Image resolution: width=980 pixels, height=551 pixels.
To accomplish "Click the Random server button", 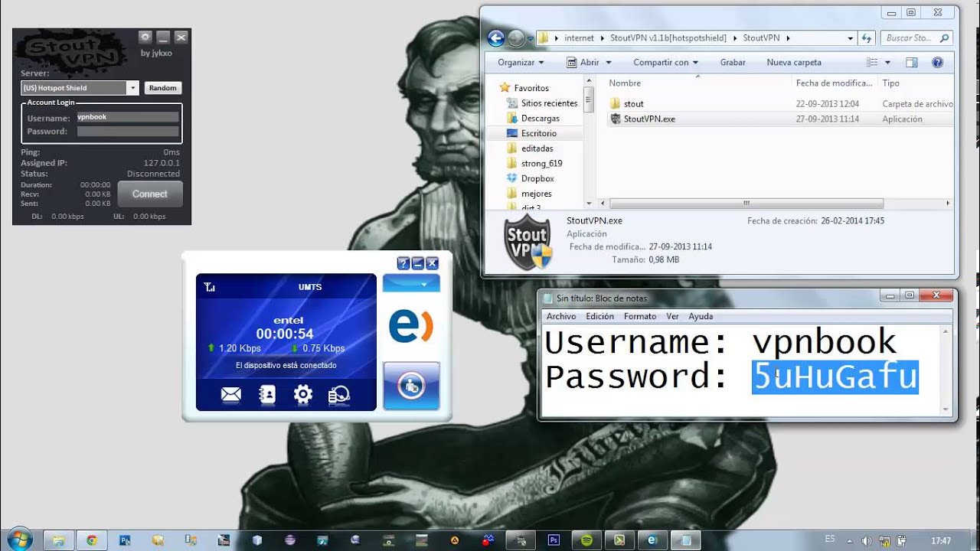I will pos(162,88).
